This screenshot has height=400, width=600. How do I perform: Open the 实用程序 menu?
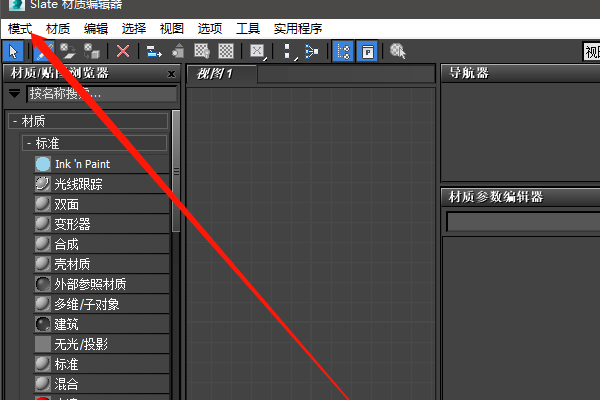298,29
